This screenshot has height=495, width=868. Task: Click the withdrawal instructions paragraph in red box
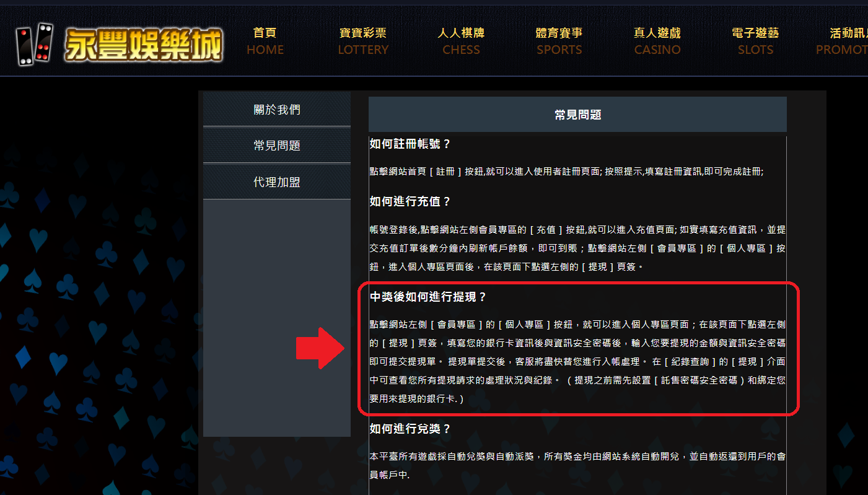click(577, 362)
